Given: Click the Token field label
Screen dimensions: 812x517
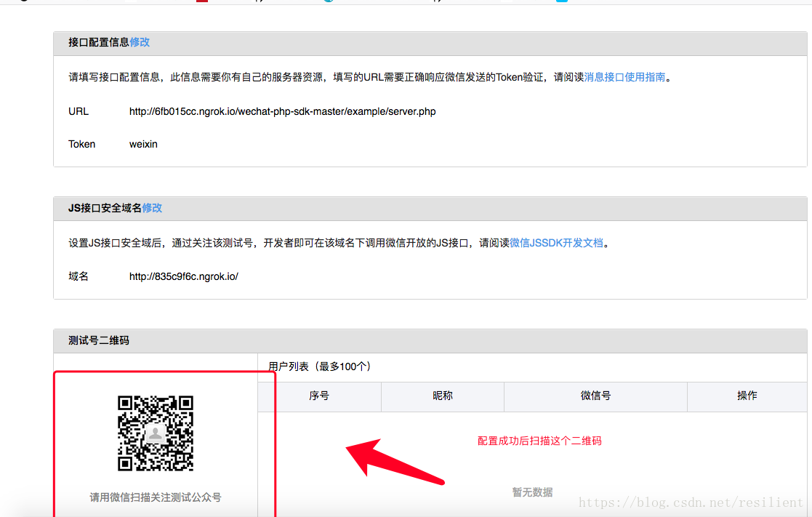Looking at the screenshot, I should [x=82, y=144].
